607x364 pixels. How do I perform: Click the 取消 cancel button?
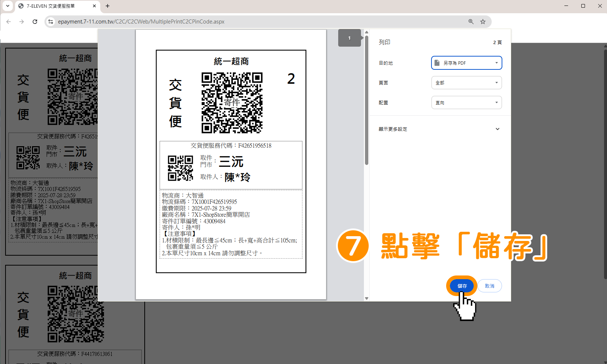(489, 286)
